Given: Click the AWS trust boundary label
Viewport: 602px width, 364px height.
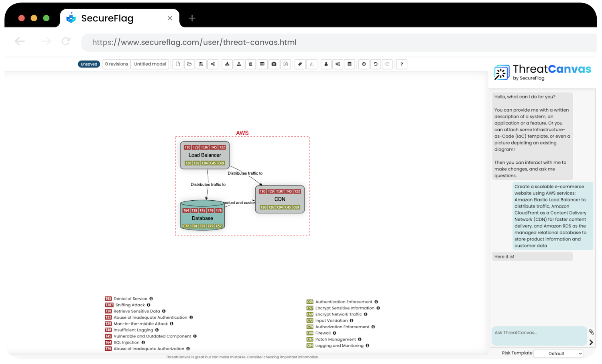Looking at the screenshot, I should click(x=242, y=133).
